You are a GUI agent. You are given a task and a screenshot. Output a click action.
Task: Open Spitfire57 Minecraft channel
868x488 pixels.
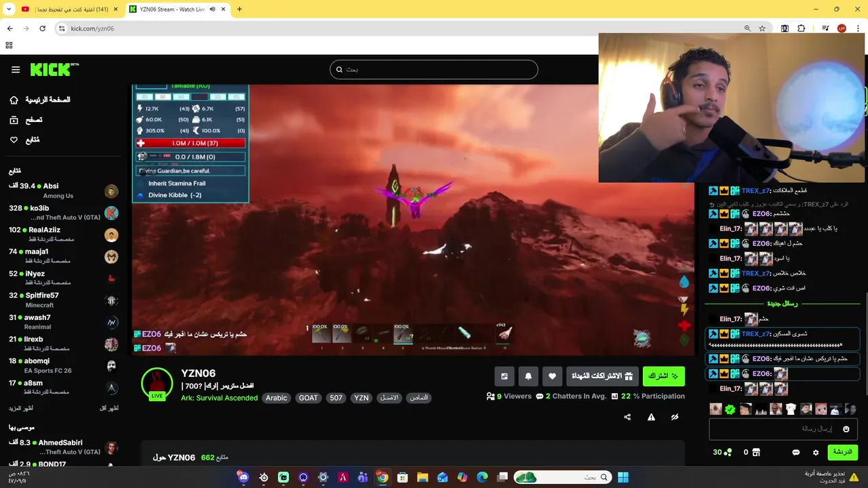[x=63, y=300]
